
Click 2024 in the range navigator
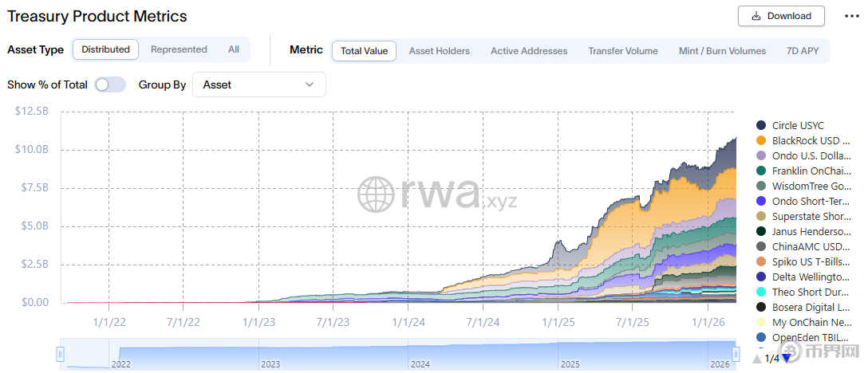[x=420, y=365]
